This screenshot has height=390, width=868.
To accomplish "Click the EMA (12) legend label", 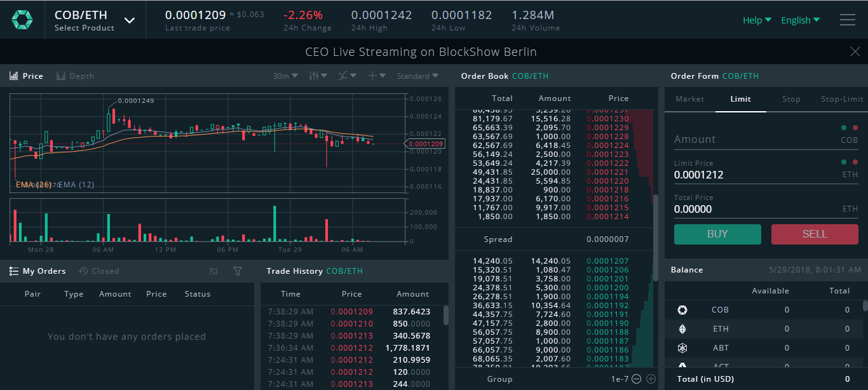I will 77,185.
